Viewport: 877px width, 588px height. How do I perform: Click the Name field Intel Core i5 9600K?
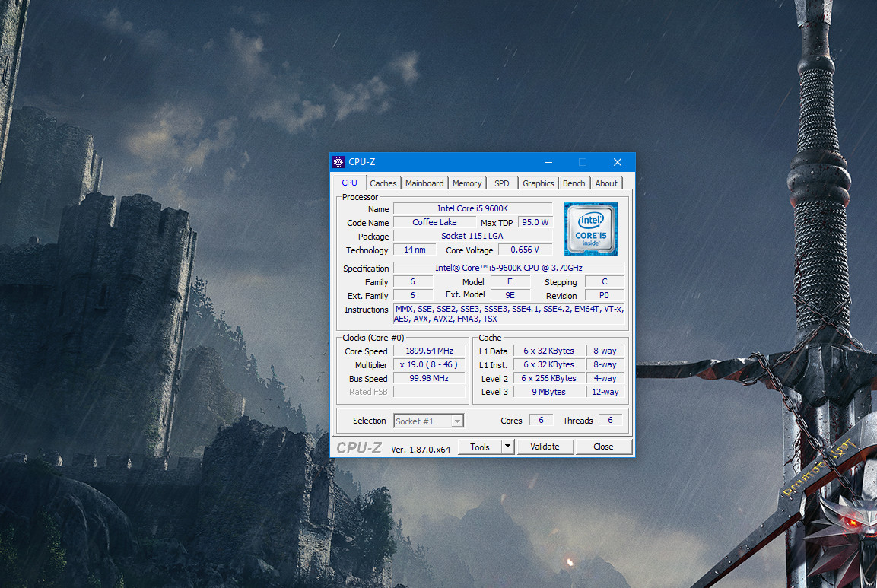pyautogui.click(x=472, y=208)
